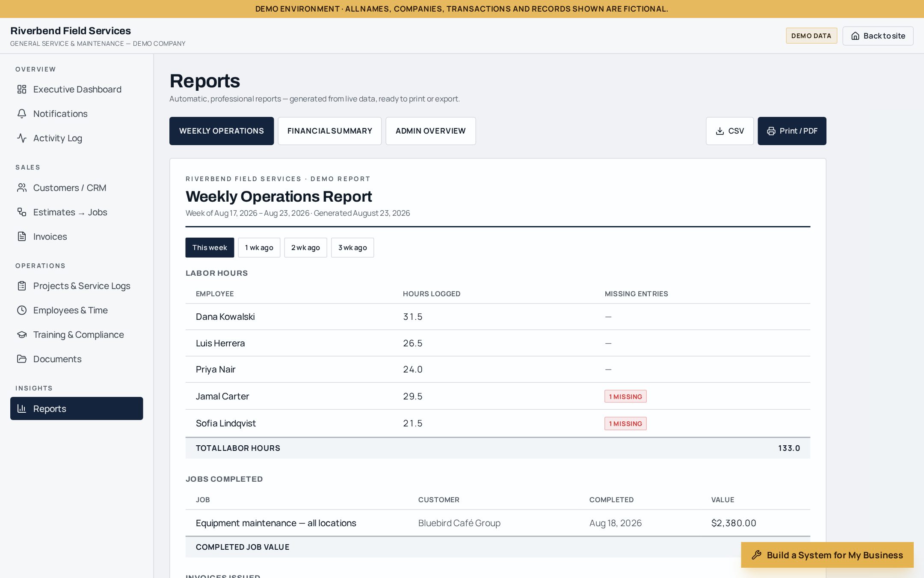This screenshot has width=924, height=578.
Task: Open the Activity Log
Action: (x=77, y=138)
